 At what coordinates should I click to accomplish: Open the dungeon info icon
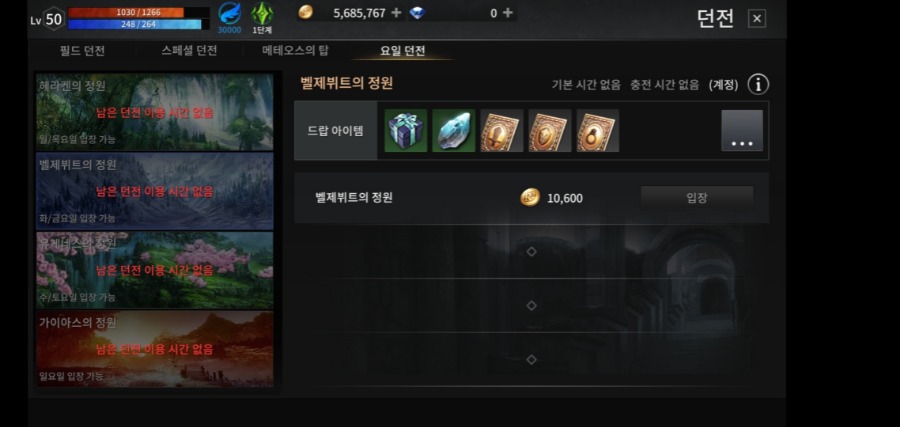758,85
